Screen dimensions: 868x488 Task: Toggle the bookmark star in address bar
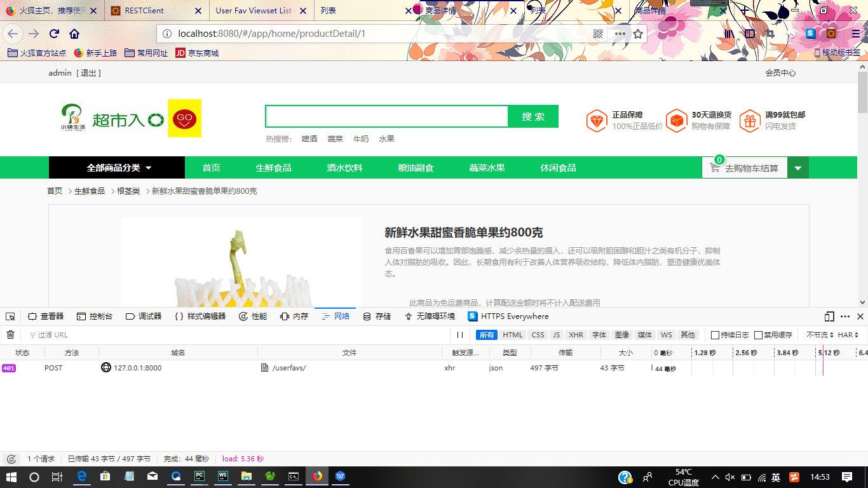pos(637,34)
